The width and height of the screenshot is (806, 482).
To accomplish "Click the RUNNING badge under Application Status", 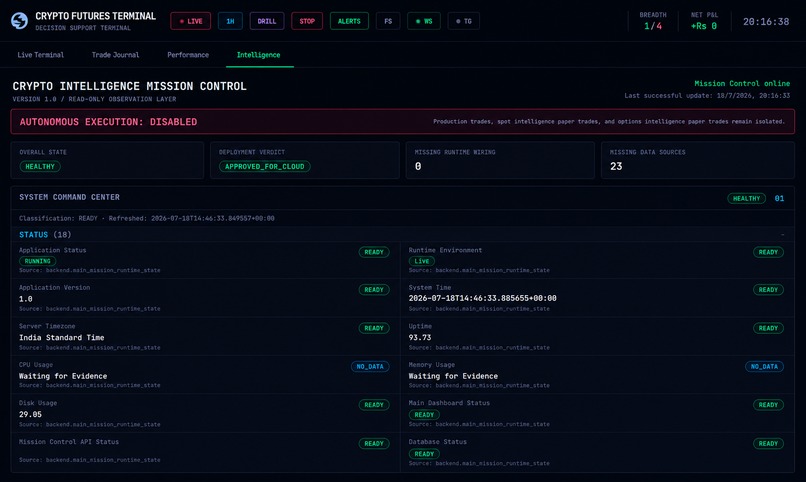I will [x=38, y=261].
